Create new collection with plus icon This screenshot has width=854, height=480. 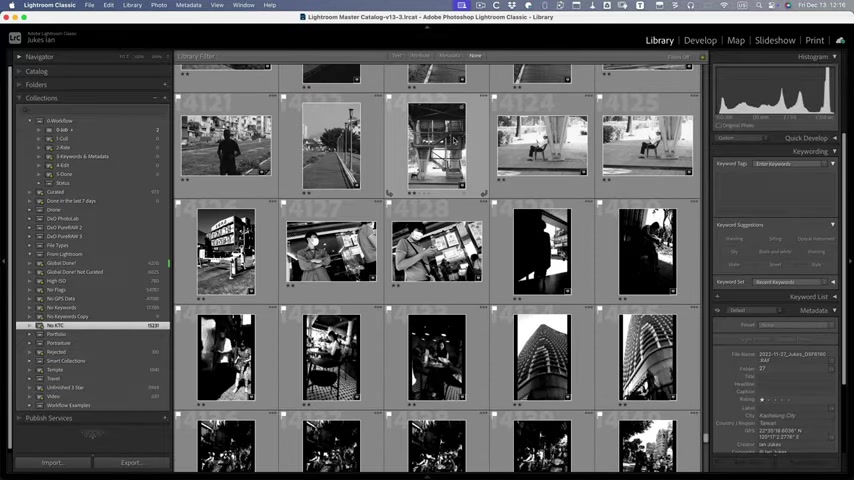click(x=165, y=98)
